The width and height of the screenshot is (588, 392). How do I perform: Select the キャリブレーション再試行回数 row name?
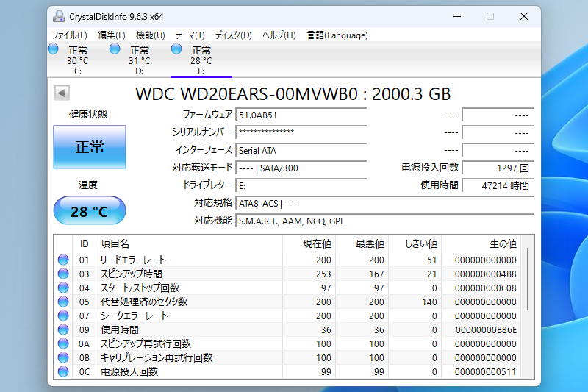pos(157,357)
